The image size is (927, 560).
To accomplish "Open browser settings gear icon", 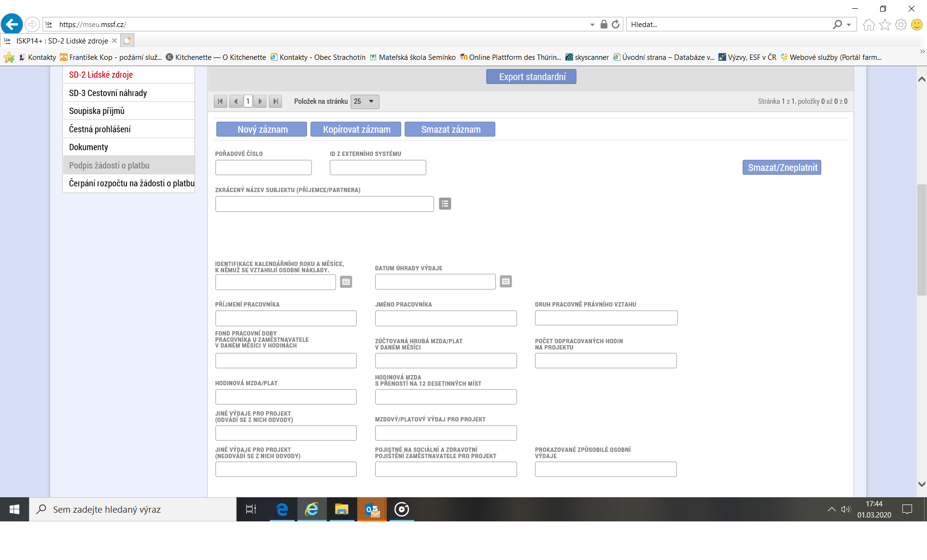I will (x=900, y=25).
